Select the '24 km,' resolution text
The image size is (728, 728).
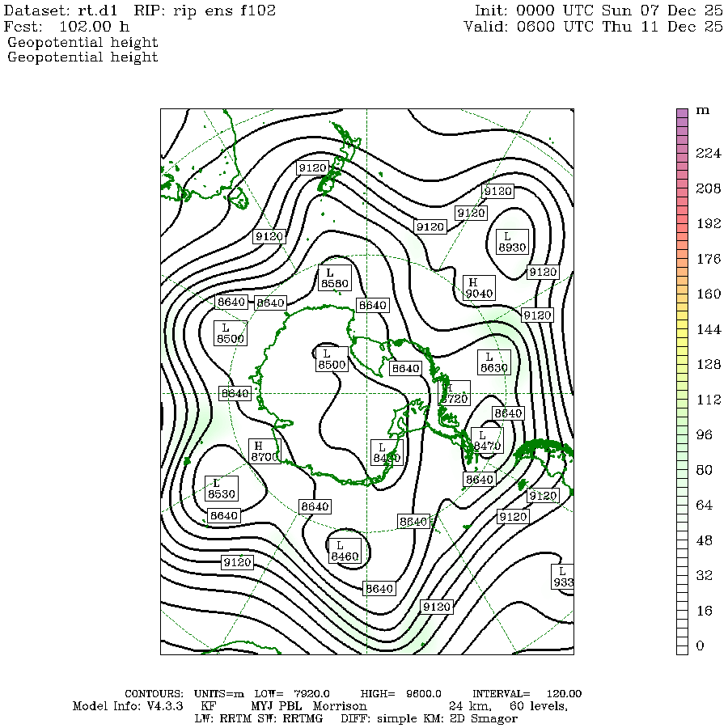tap(470, 707)
